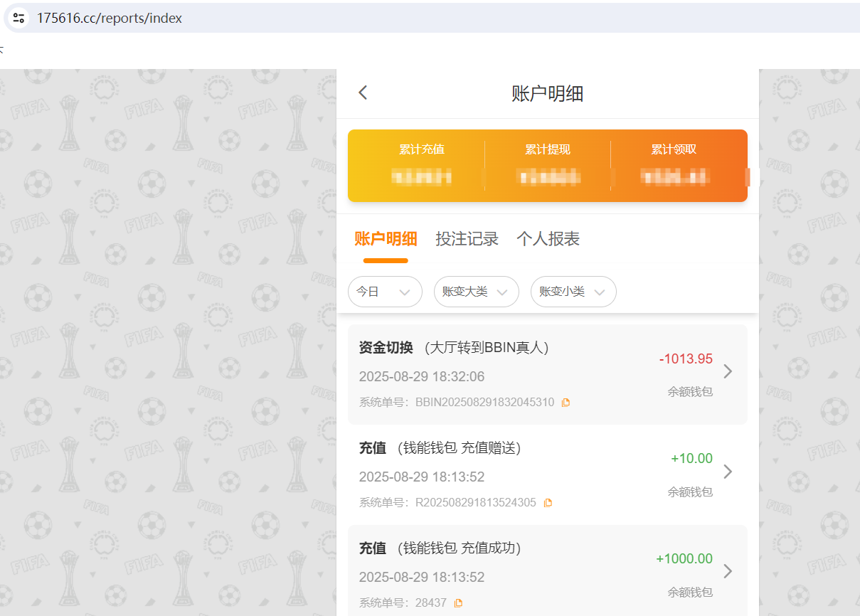
Task: Open the 今日 date filter dropdown
Action: pyautogui.click(x=385, y=292)
